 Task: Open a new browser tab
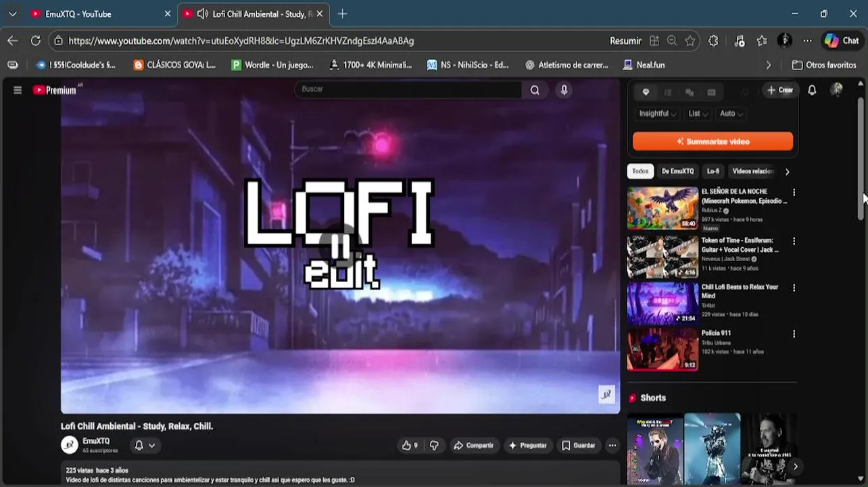pyautogui.click(x=342, y=14)
